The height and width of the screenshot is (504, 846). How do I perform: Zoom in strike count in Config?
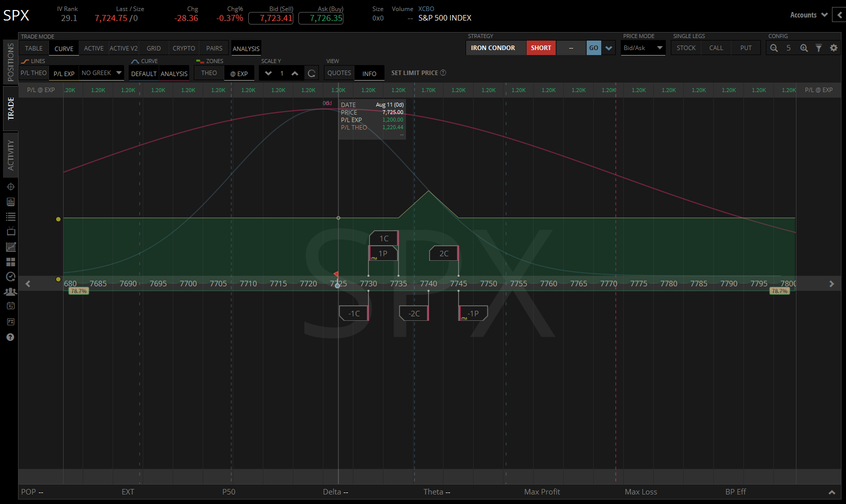(804, 48)
